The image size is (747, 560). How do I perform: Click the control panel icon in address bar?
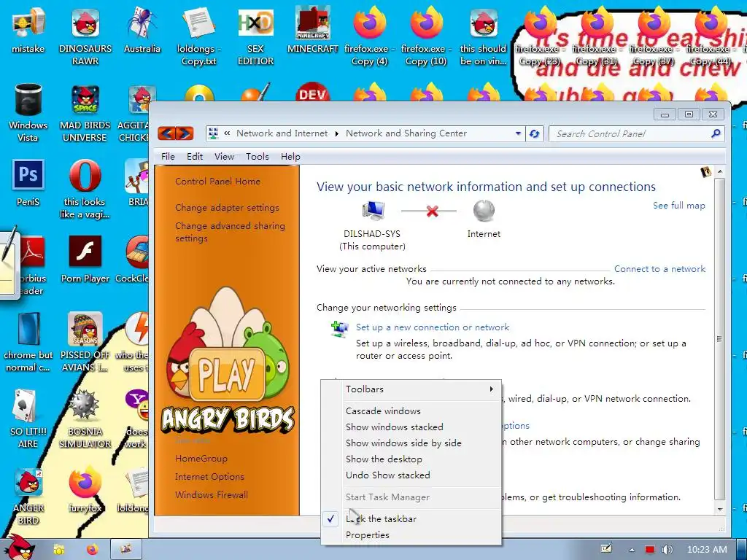[214, 133]
